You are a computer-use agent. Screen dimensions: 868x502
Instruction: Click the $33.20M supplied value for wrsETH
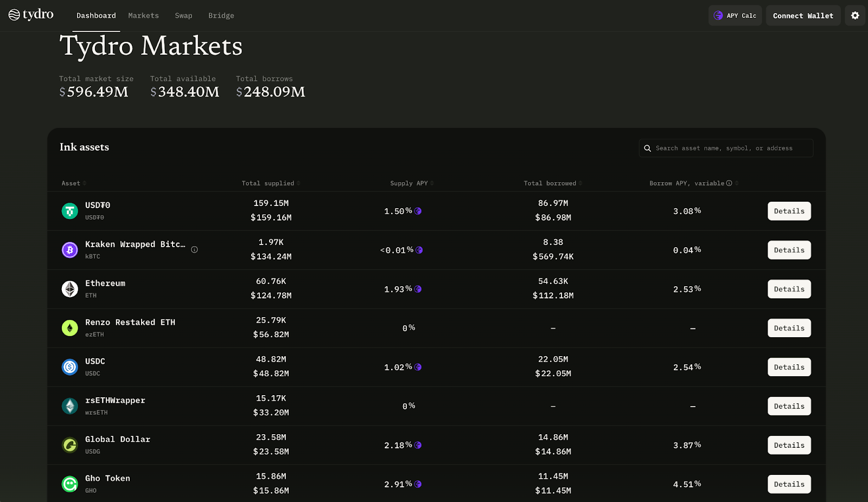pyautogui.click(x=271, y=413)
